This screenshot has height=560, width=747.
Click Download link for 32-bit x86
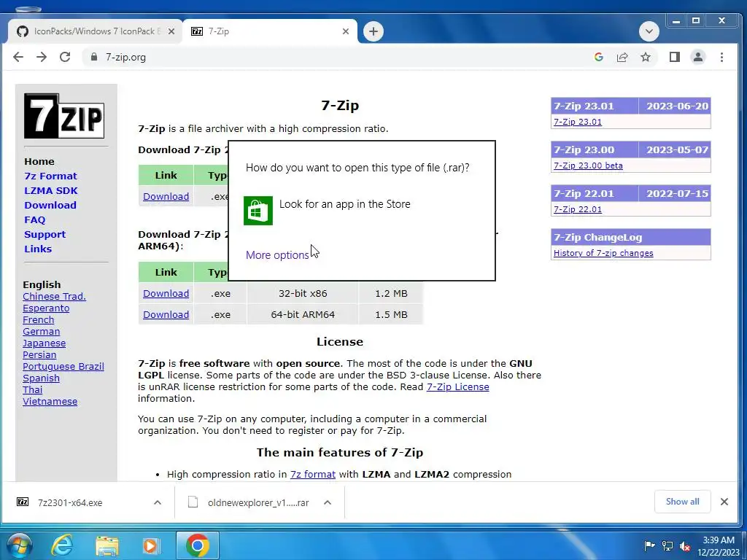pyautogui.click(x=166, y=293)
